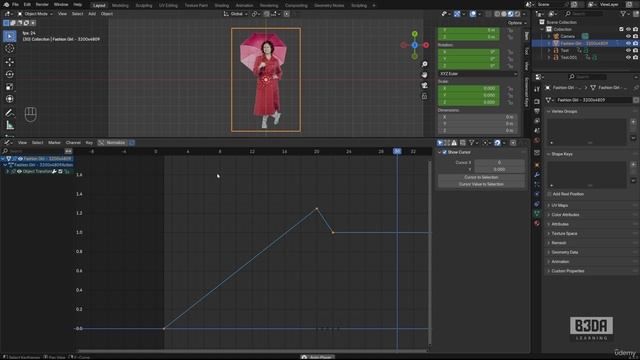Open 3D viewport Add menu
The width and height of the screenshot is (640, 360).
pyautogui.click(x=92, y=14)
